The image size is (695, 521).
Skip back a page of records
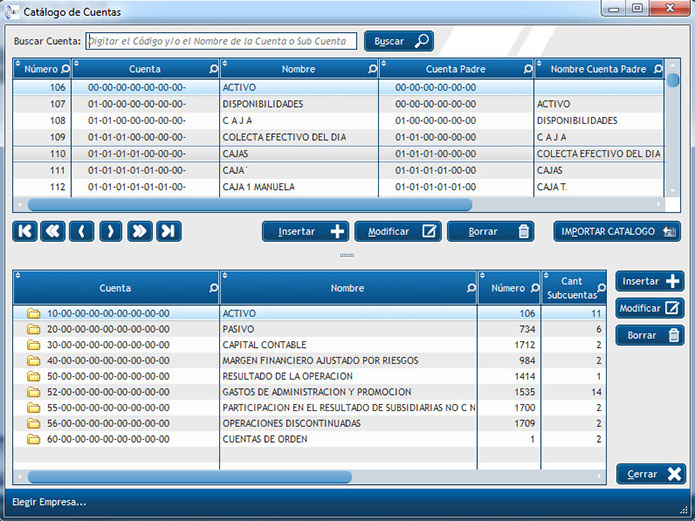tap(53, 231)
